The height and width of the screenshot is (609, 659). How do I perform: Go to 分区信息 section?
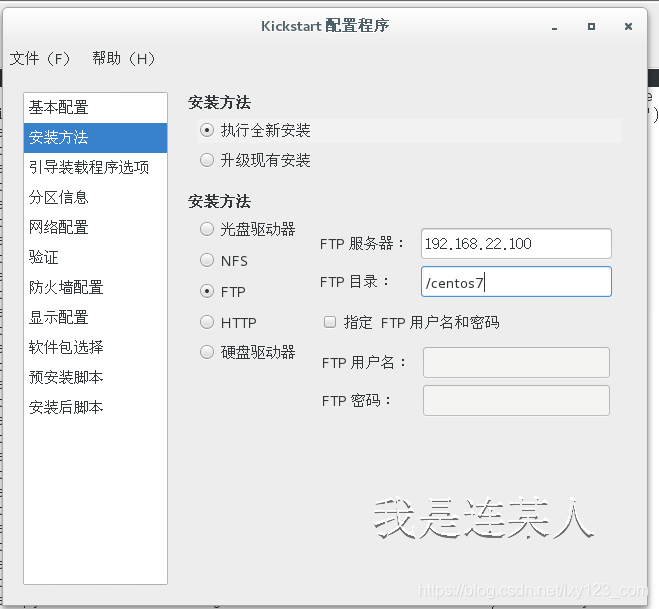click(x=95, y=197)
